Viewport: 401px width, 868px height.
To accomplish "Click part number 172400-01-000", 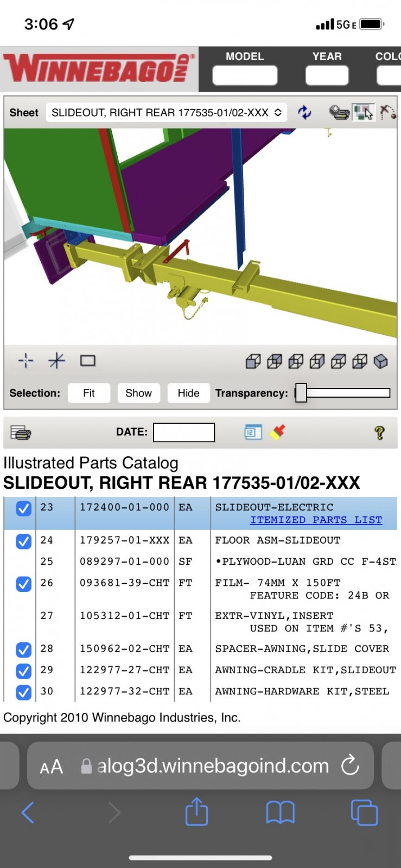I will 124,507.
